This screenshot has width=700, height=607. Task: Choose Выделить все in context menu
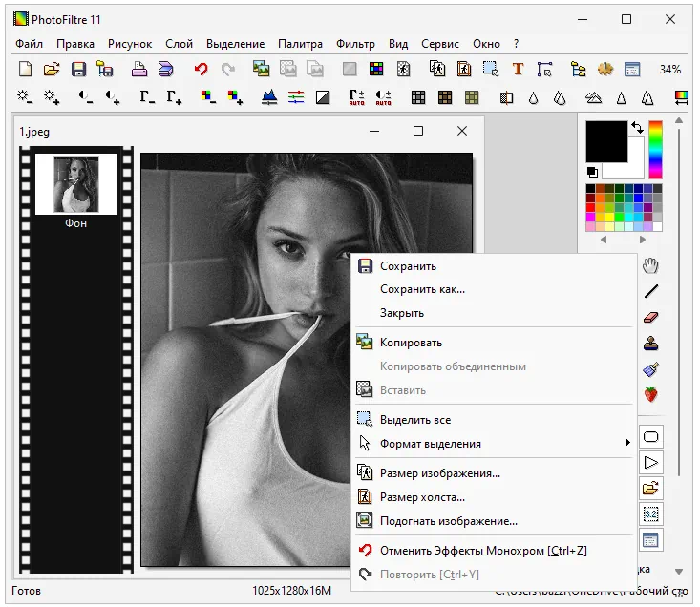coord(494,420)
